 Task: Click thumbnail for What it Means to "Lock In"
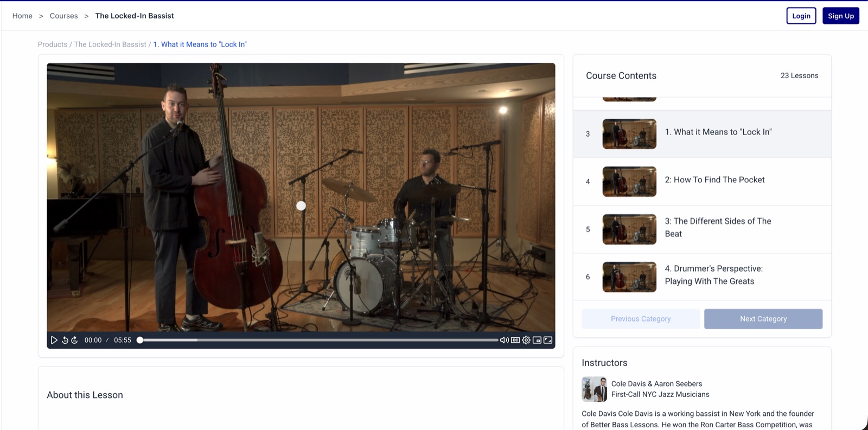coord(629,134)
